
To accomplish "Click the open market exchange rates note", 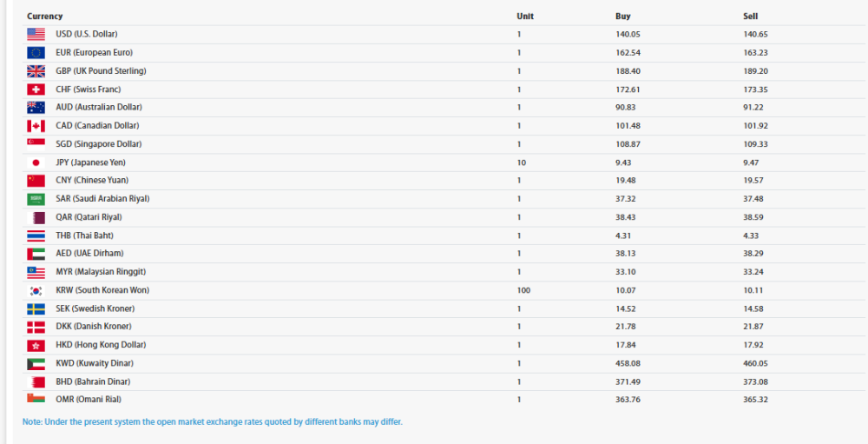I will (x=213, y=422).
